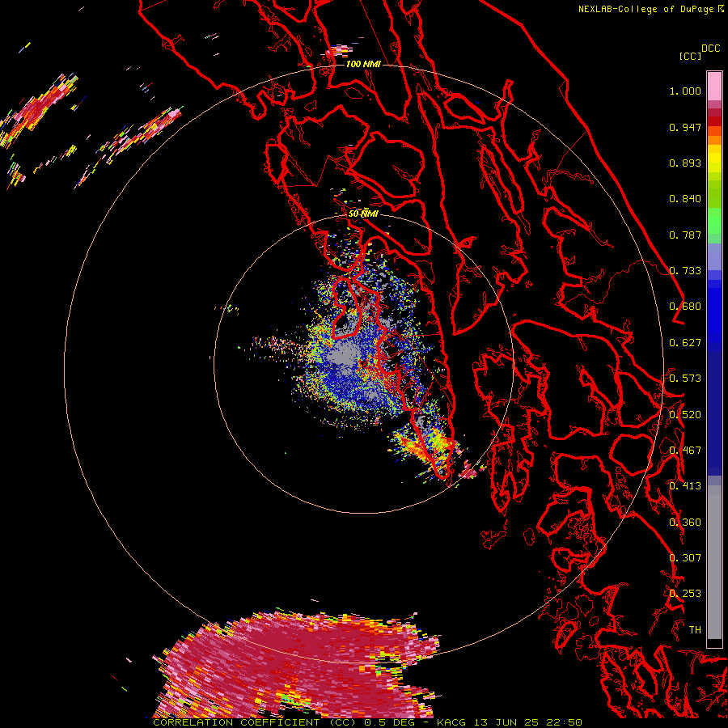The image size is (728, 728).
Task: Click the 1.000 color scale value
Action: click(x=685, y=91)
